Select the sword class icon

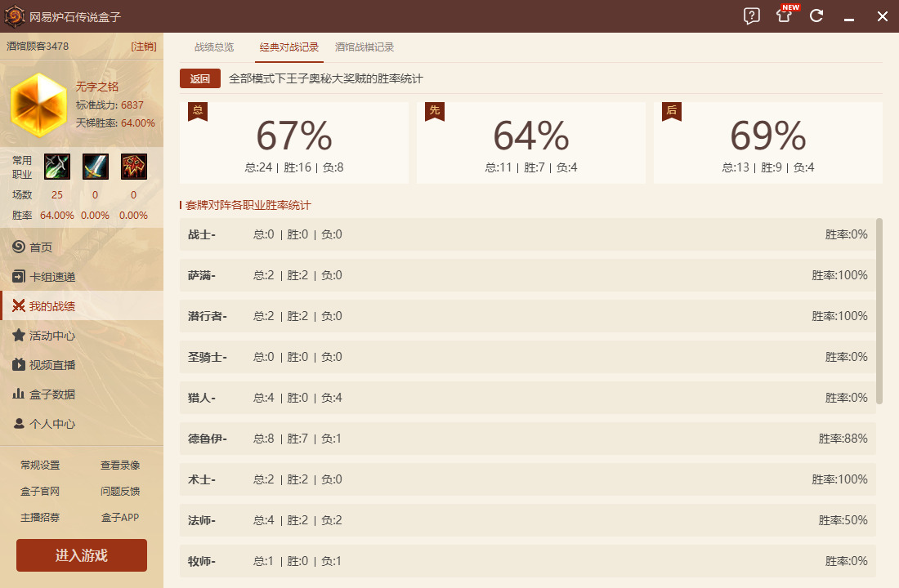[x=95, y=166]
